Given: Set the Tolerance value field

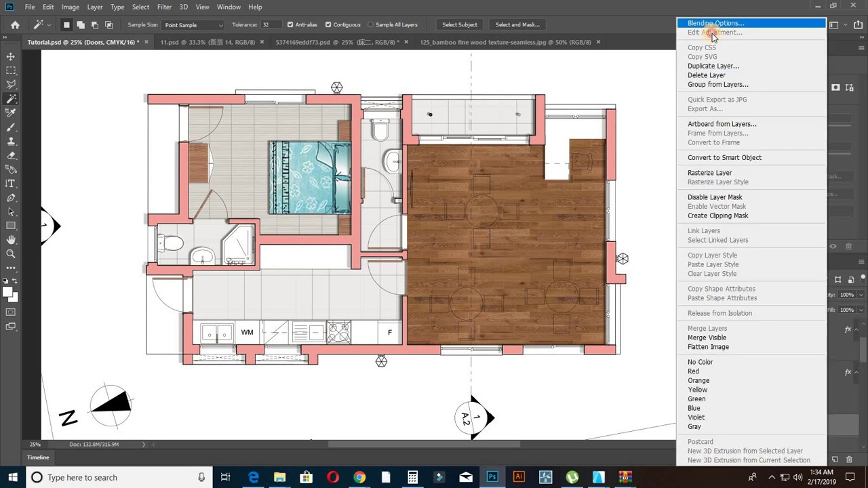Looking at the screenshot, I should click(x=273, y=25).
